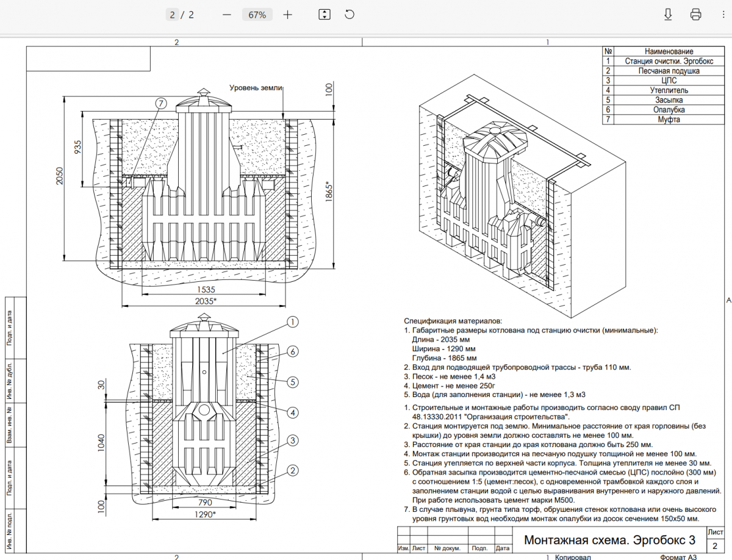Click 'Засыпка' in the legend table

pyautogui.click(x=669, y=100)
